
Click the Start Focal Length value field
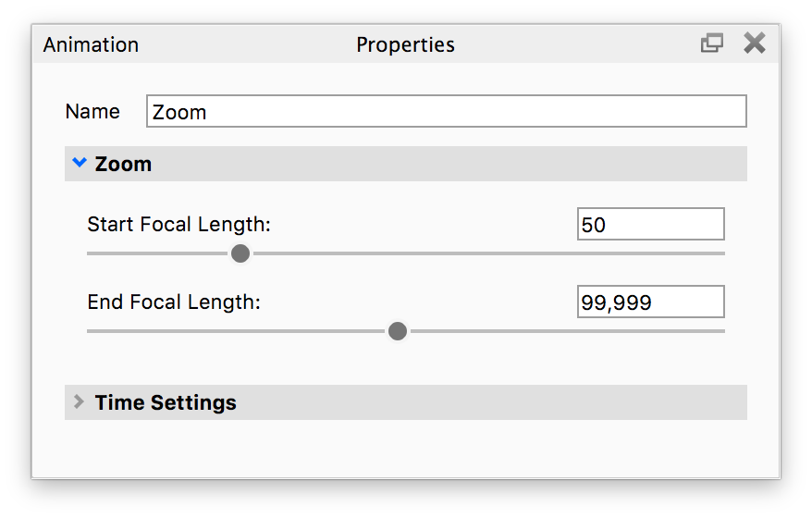pos(650,225)
